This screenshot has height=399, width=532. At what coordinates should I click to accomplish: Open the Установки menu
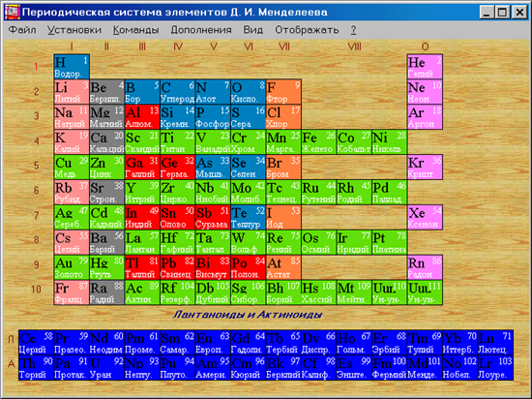tap(74, 30)
